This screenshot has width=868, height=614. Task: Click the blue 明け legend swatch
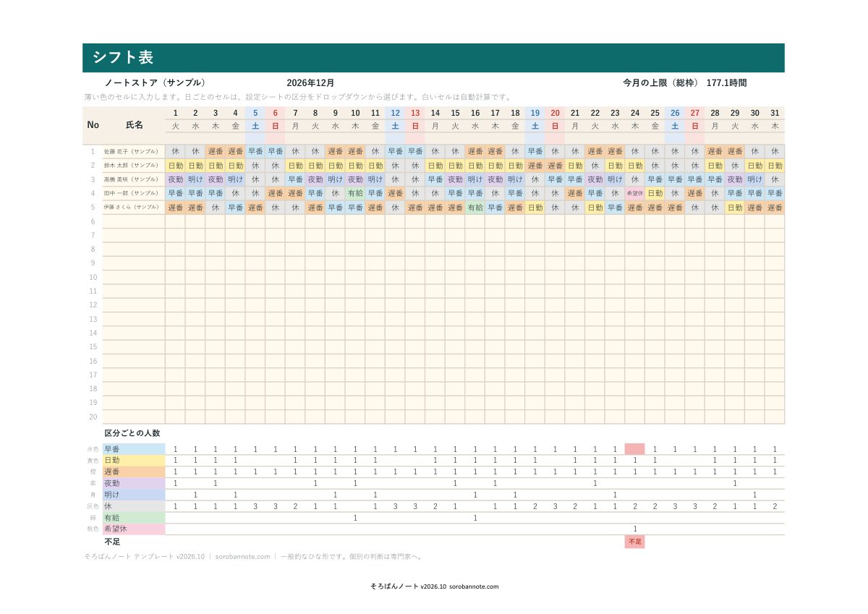click(x=134, y=495)
